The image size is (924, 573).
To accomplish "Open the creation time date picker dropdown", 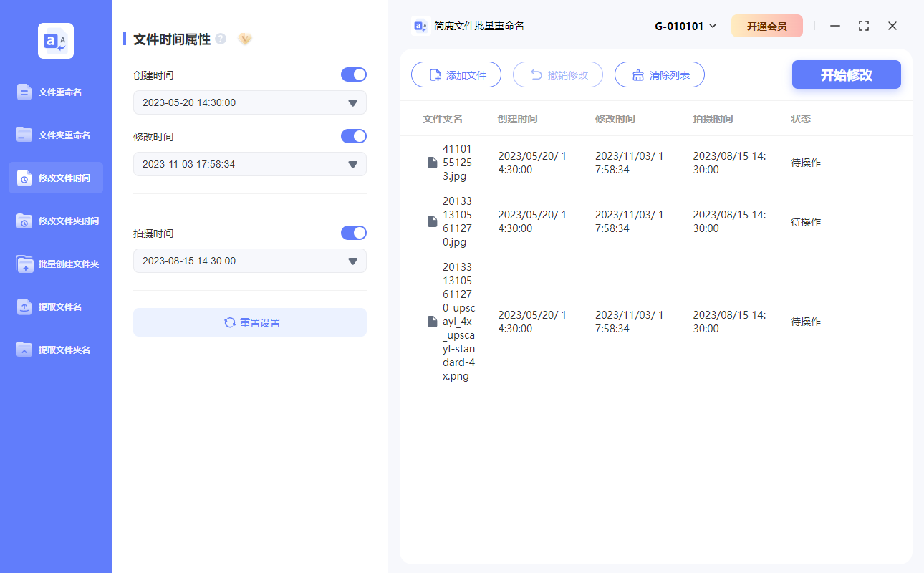I will pos(352,102).
